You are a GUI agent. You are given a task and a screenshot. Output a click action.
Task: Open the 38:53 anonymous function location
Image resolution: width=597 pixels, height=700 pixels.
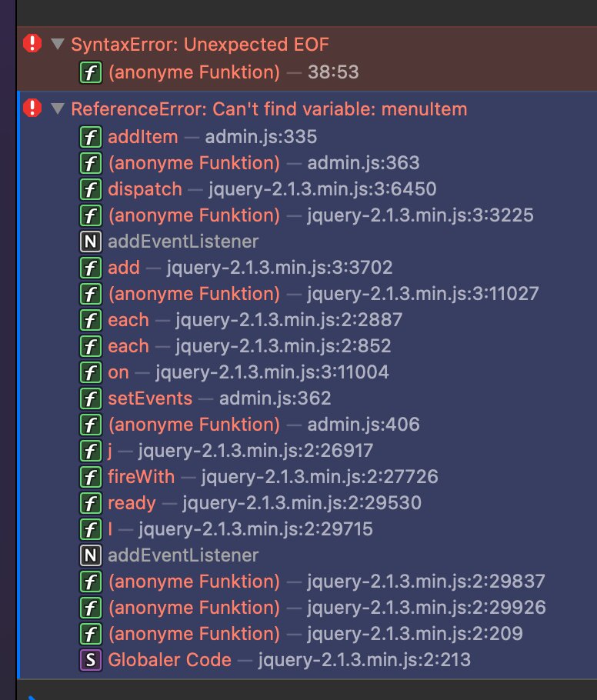[332, 72]
